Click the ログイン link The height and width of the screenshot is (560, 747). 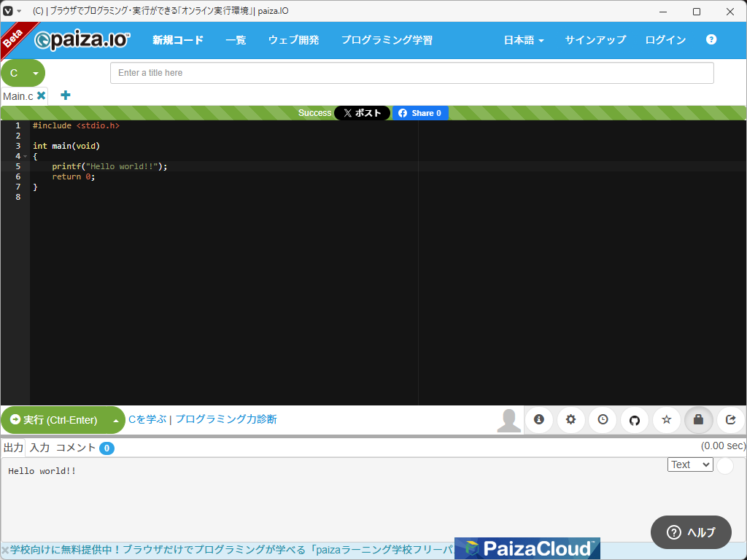(665, 40)
